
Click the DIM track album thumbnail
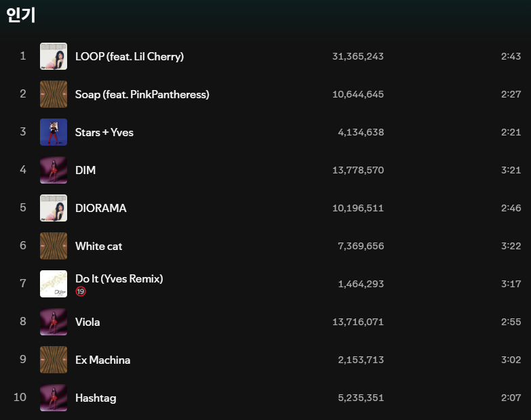pos(54,170)
